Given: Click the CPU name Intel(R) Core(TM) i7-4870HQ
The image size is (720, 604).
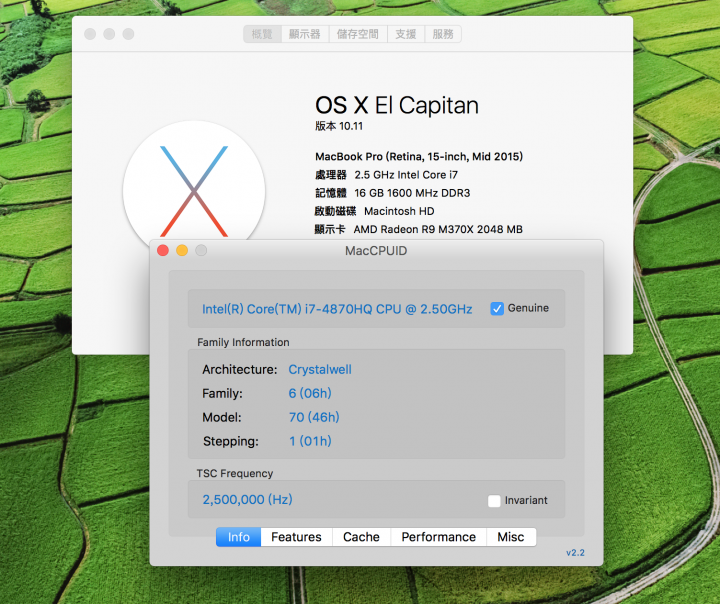Looking at the screenshot, I should click(337, 309).
